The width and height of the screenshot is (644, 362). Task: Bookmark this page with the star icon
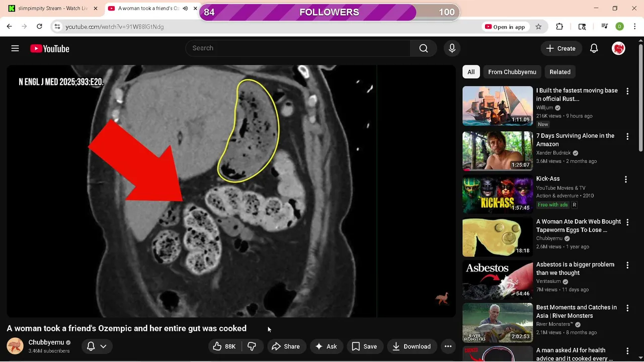(x=538, y=27)
